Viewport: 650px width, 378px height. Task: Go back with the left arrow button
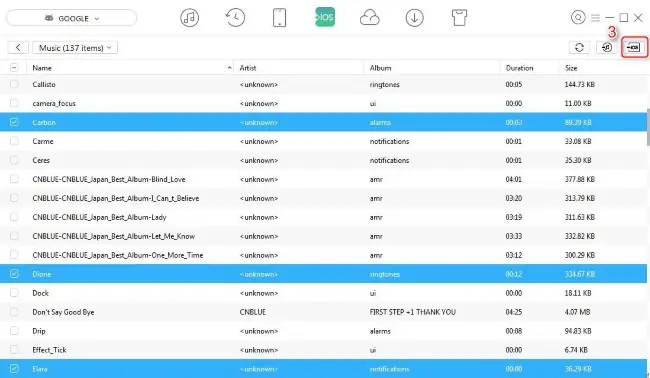pos(18,48)
